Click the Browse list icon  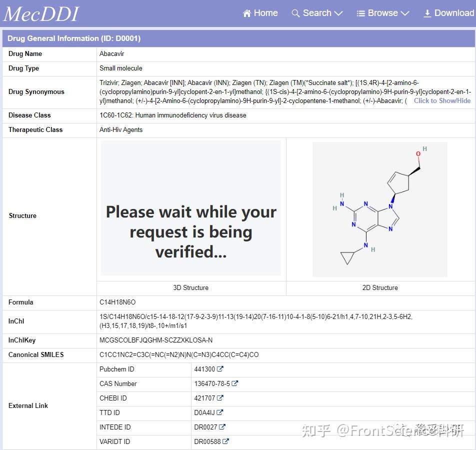click(360, 13)
